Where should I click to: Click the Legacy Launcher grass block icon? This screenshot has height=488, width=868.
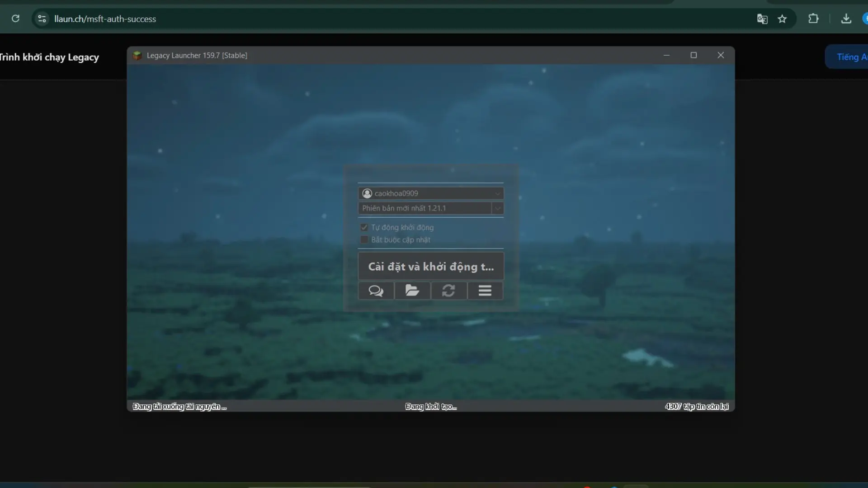tap(137, 55)
